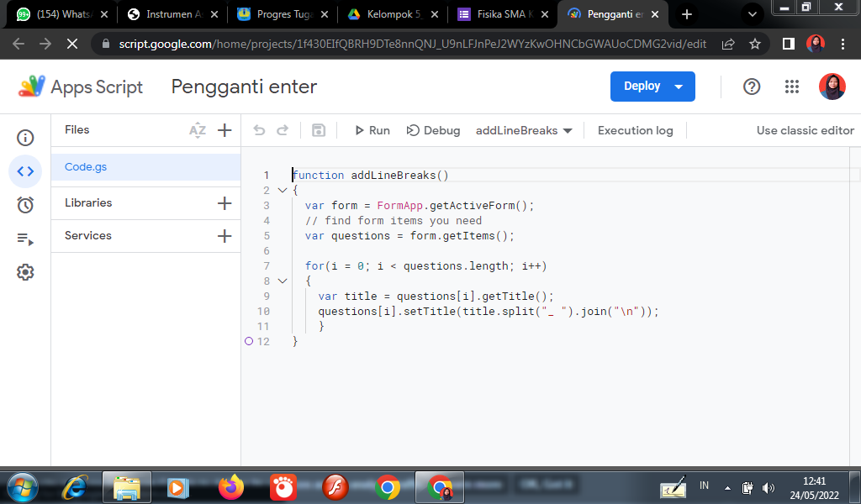Screen dimensions: 861x504
Task: Click the Undo arrow in editor toolbar
Action: (x=260, y=130)
